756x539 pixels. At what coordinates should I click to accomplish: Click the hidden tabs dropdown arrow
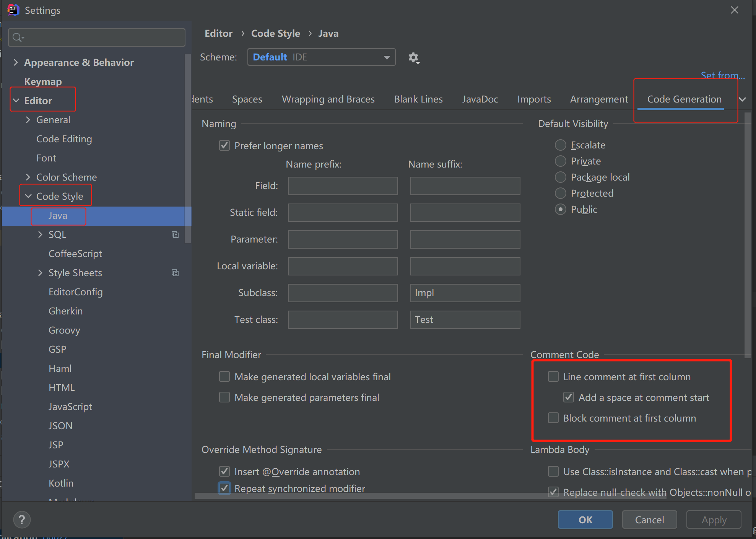(742, 99)
